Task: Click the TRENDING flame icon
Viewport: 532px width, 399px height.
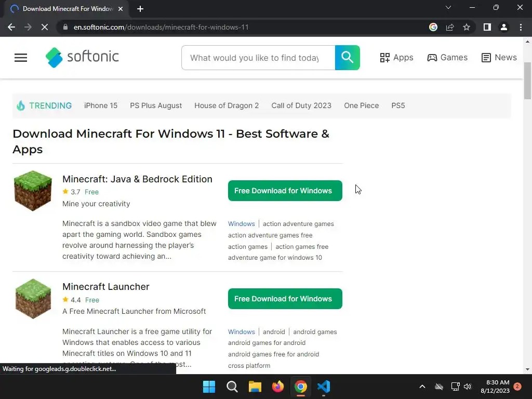Action: [21, 105]
